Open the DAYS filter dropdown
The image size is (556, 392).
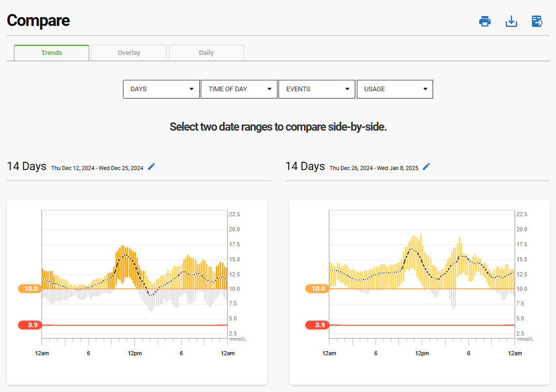click(161, 89)
